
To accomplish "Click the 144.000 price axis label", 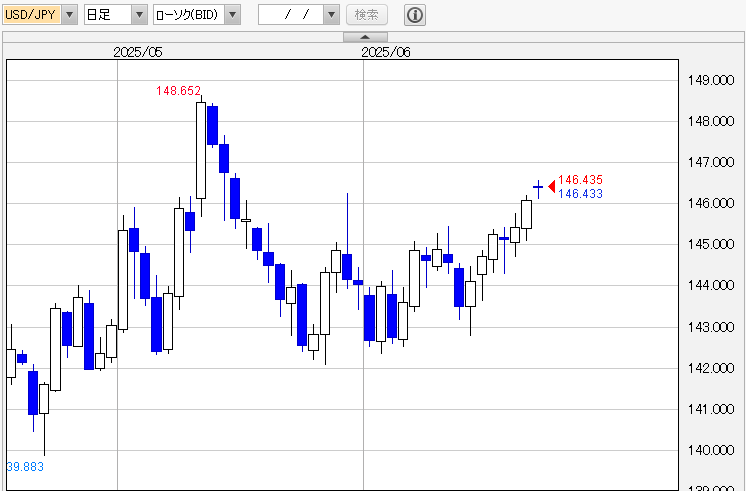I will (711, 285).
